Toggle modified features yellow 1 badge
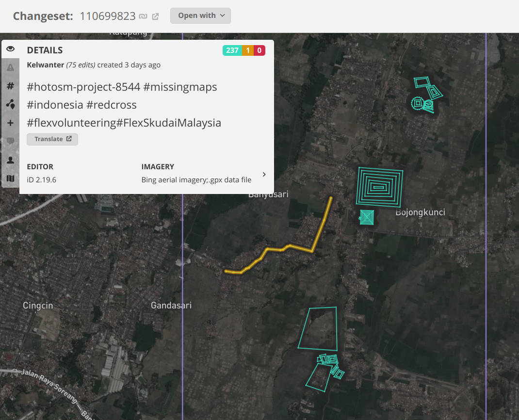519x420 pixels. (x=247, y=50)
